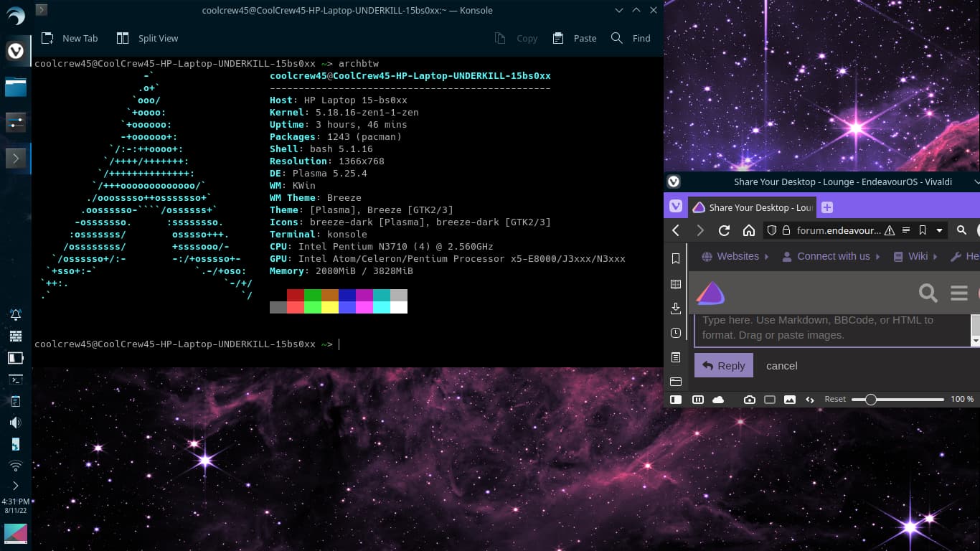Screen dimensions: 980x551
Task: Open the Konsole window menu icon
Action: pyautogui.click(x=42, y=9)
